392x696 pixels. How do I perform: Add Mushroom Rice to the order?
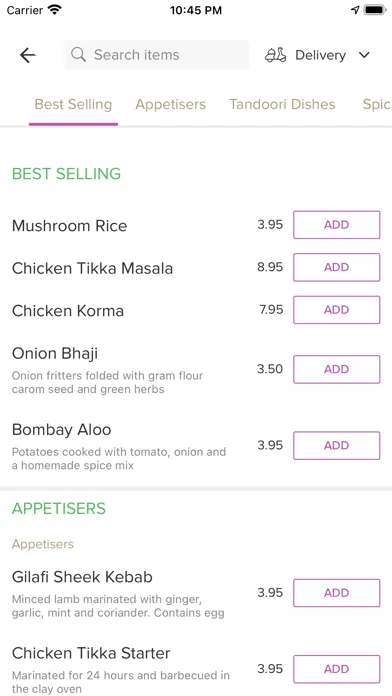coord(337,225)
